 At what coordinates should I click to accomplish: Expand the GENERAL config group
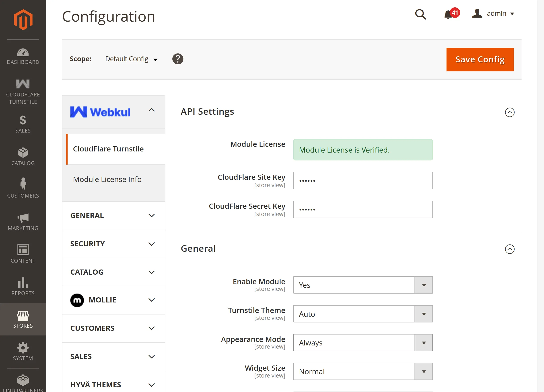(113, 215)
